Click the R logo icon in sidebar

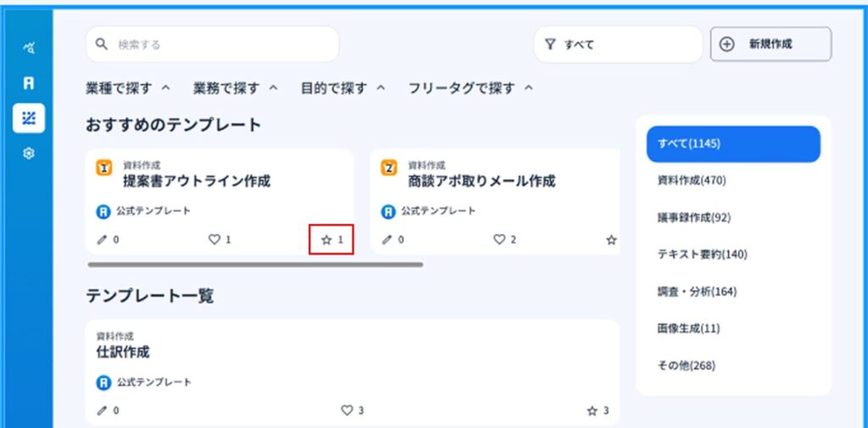[28, 84]
